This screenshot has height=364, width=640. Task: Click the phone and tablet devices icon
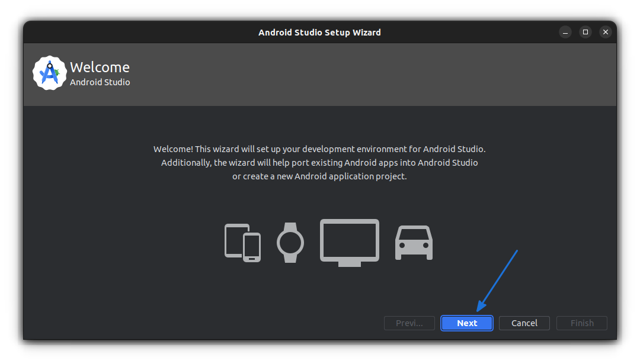pyautogui.click(x=242, y=243)
